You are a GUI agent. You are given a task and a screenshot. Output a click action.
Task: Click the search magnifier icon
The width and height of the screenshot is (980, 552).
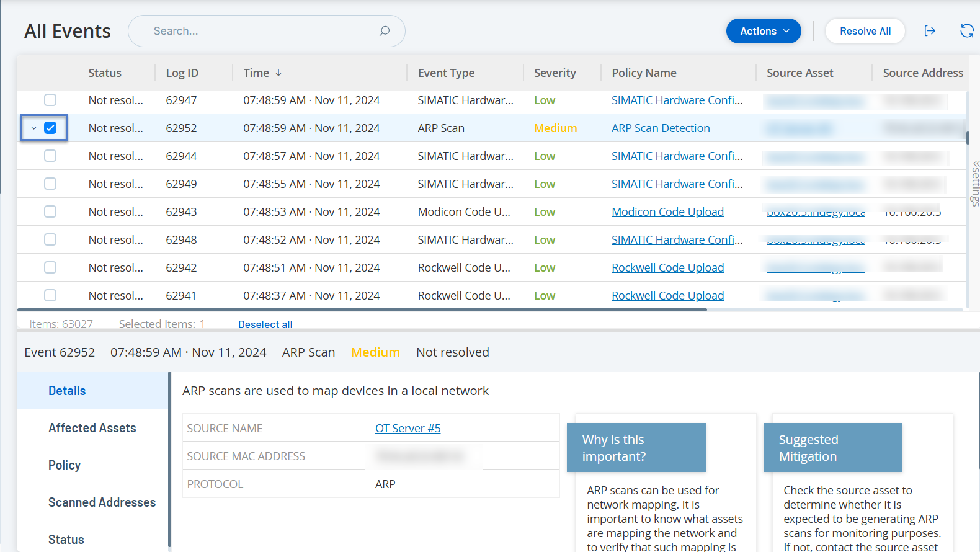(x=384, y=31)
